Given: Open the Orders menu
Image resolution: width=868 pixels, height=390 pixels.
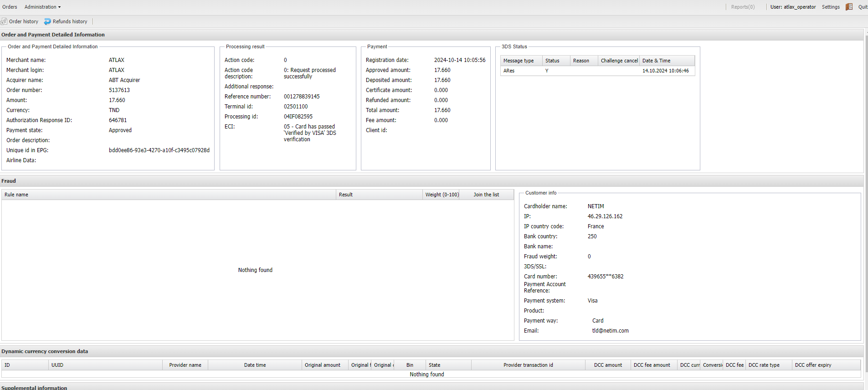Looking at the screenshot, I should pos(10,7).
